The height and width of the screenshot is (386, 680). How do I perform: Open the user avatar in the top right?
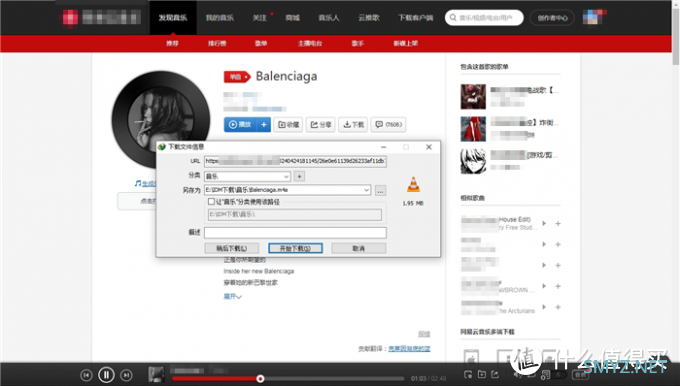coord(593,17)
